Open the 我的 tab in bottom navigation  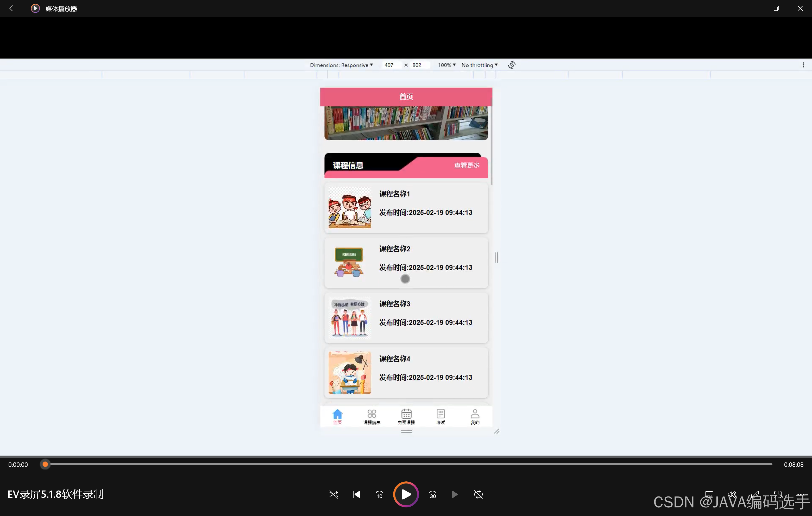pyautogui.click(x=475, y=417)
